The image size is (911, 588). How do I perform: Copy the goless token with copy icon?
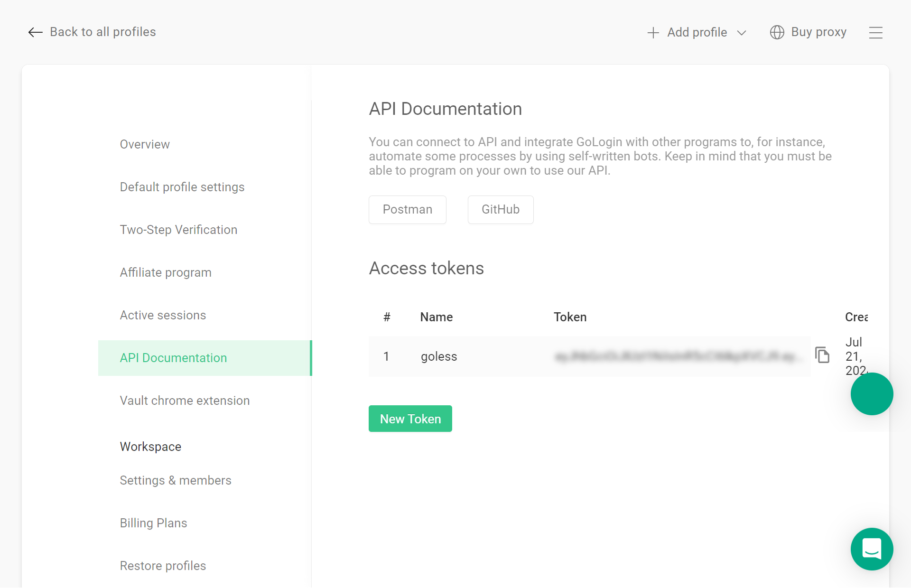[x=822, y=355]
